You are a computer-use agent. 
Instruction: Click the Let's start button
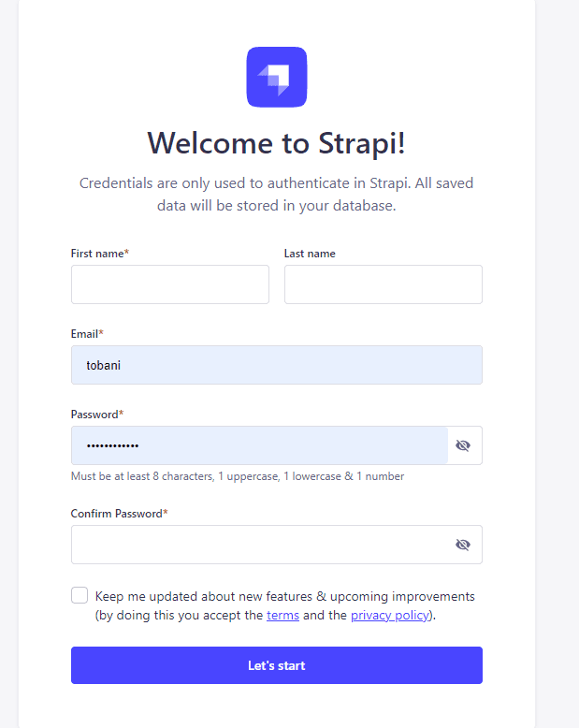[277, 665]
